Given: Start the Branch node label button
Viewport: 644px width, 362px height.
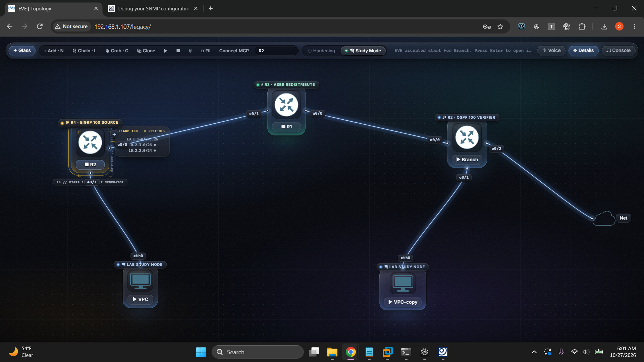Looking at the screenshot, I should [x=467, y=160].
